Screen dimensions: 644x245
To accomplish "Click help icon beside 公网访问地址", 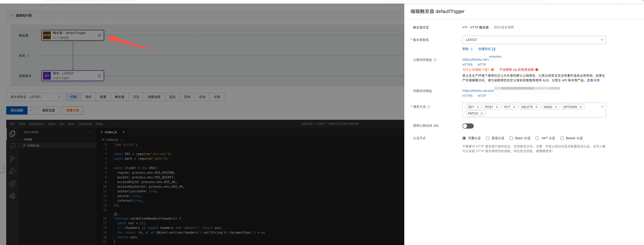I will click(435, 60).
